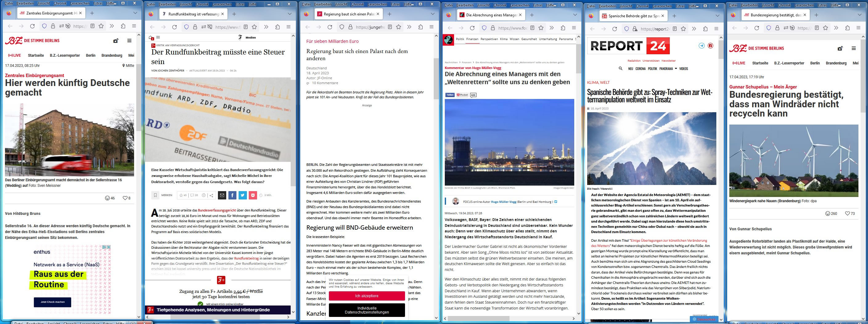Viewport: 868px width, 324px height.
Task: Click LIVE in Einbürgerungsamt B.Z. window
Action: [x=14, y=55]
